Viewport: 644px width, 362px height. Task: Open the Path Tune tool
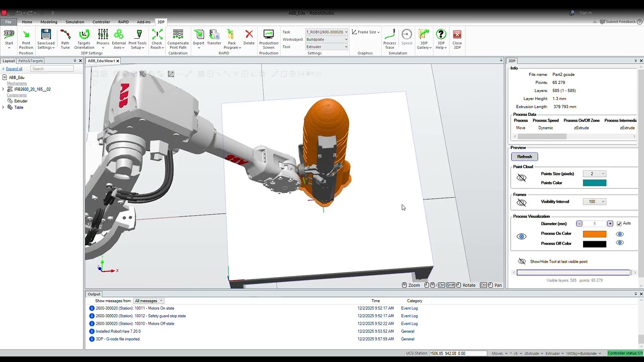click(65, 39)
